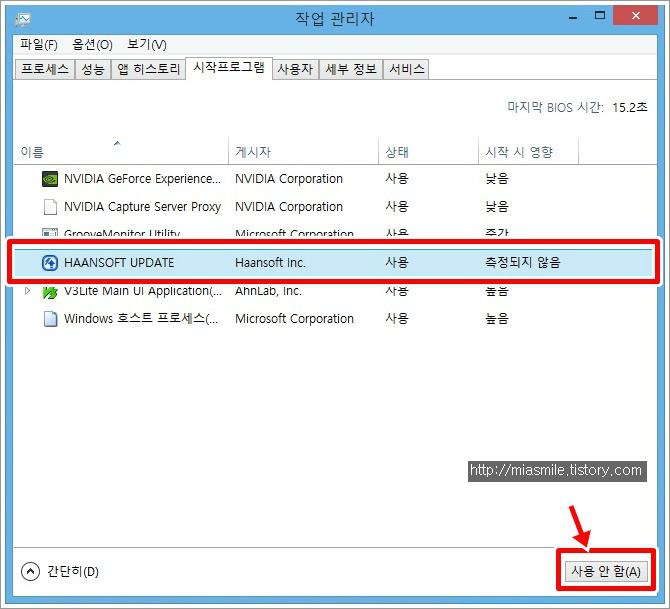Open the 파일(F) menu
This screenshot has height=609, width=670.
click(39, 44)
